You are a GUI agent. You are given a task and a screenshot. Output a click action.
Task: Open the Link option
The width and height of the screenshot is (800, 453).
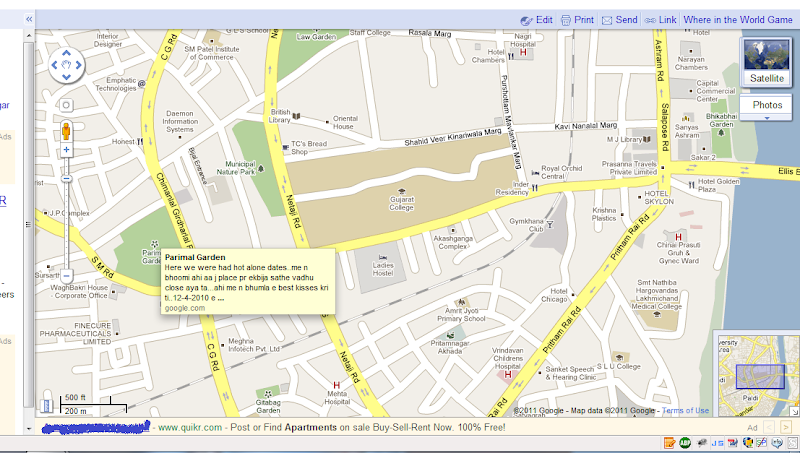coord(660,20)
